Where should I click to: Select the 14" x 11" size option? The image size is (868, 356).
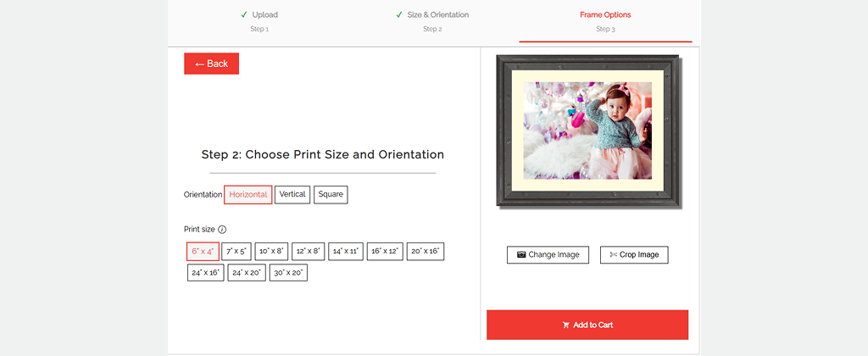[x=346, y=251]
